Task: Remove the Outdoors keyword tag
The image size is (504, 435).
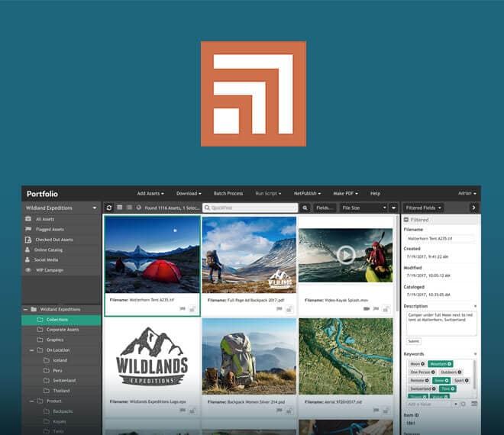Action: point(460,372)
